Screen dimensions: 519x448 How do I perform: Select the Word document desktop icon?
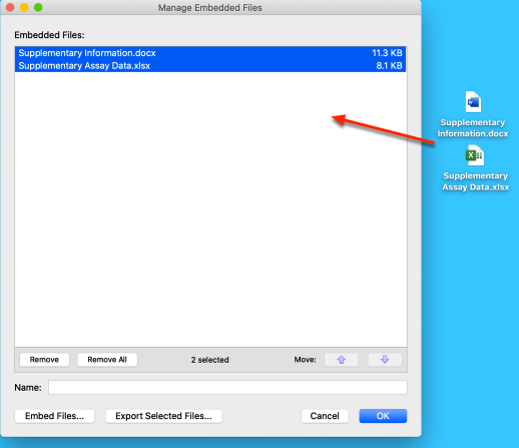coord(473,102)
